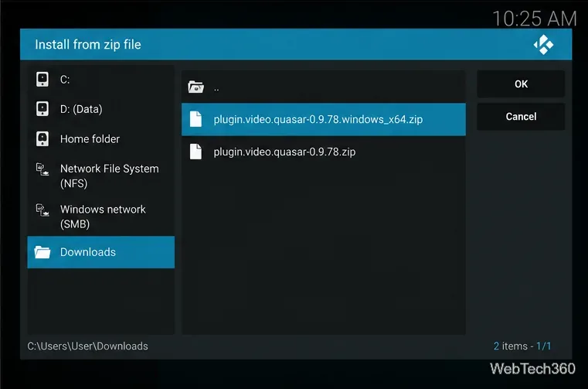Screen dimensions: 588x389
Task: Click the C: drive icon
Action: point(42,80)
